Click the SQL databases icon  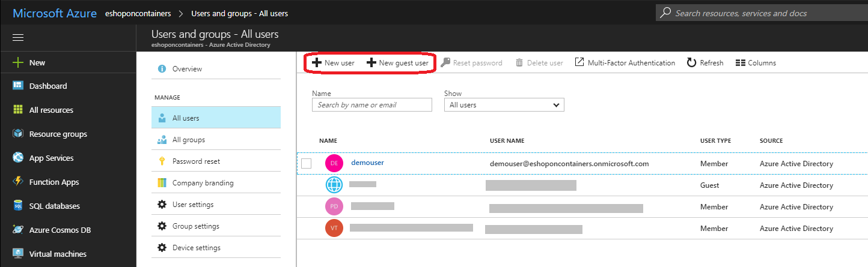[x=18, y=206]
